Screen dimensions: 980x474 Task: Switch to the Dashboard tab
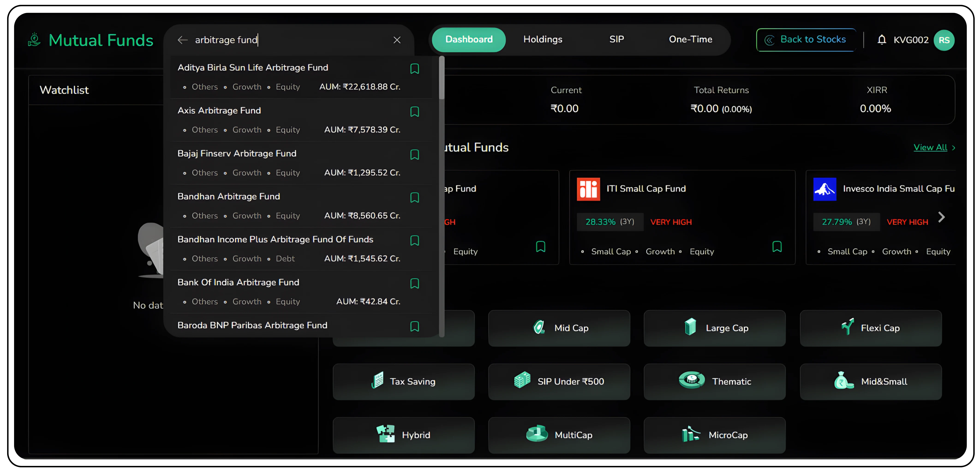coord(469,39)
